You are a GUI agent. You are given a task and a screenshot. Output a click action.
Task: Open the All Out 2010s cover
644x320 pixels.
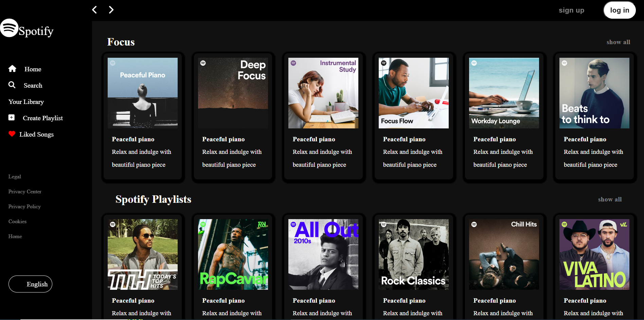pos(323,254)
